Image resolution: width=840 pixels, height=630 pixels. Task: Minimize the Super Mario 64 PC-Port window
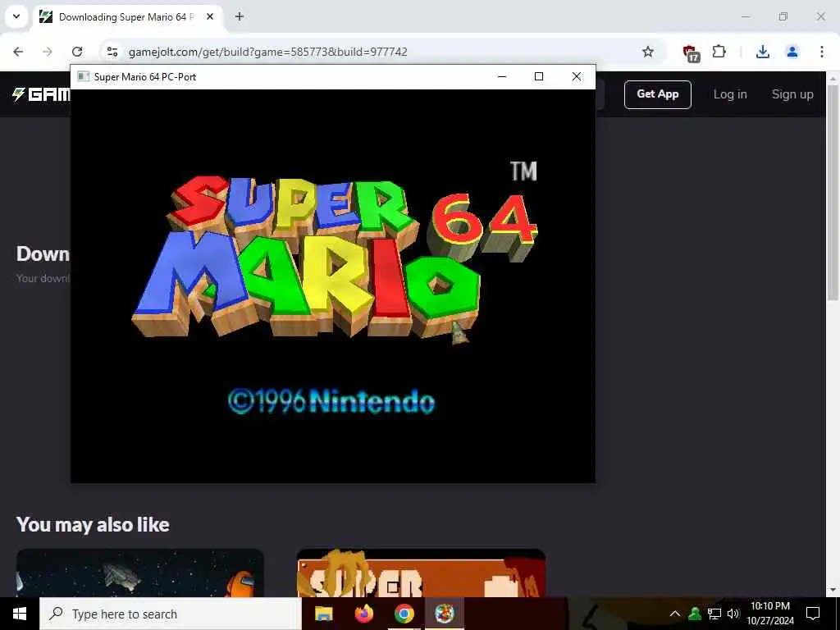502,76
